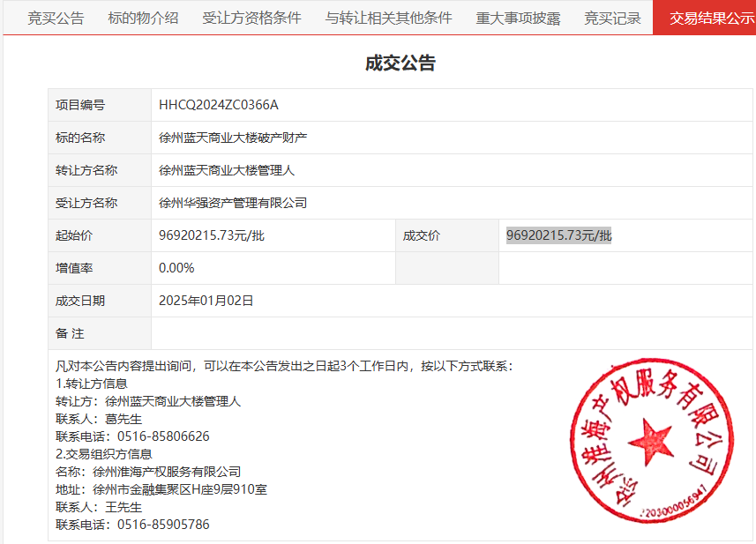Click phone number 0516-85905786
This screenshot has height=544, width=756.
(163, 525)
